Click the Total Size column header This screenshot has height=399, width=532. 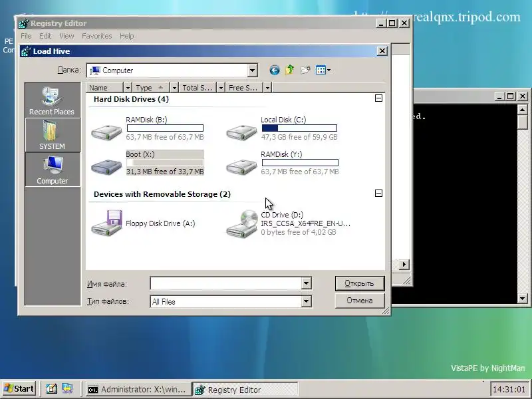click(x=198, y=88)
